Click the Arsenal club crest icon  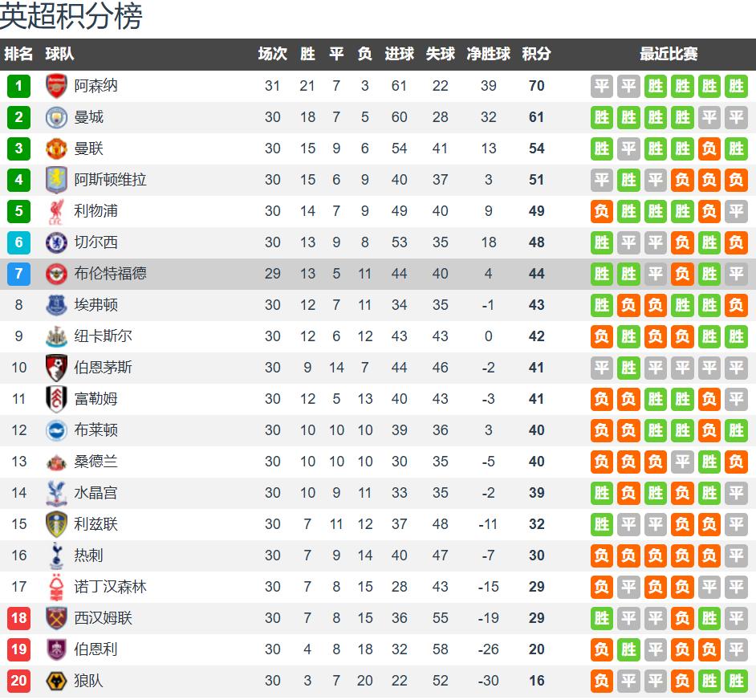[x=56, y=86]
